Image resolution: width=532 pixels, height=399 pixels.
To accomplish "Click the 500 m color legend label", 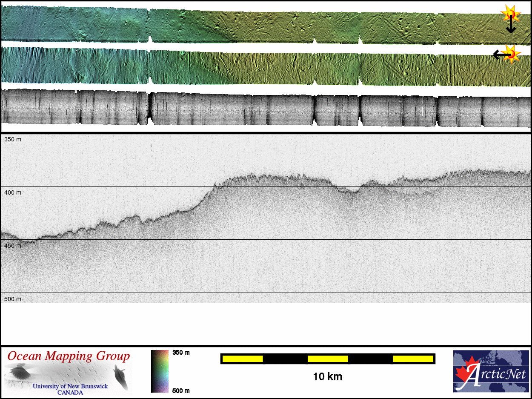I will (181, 390).
